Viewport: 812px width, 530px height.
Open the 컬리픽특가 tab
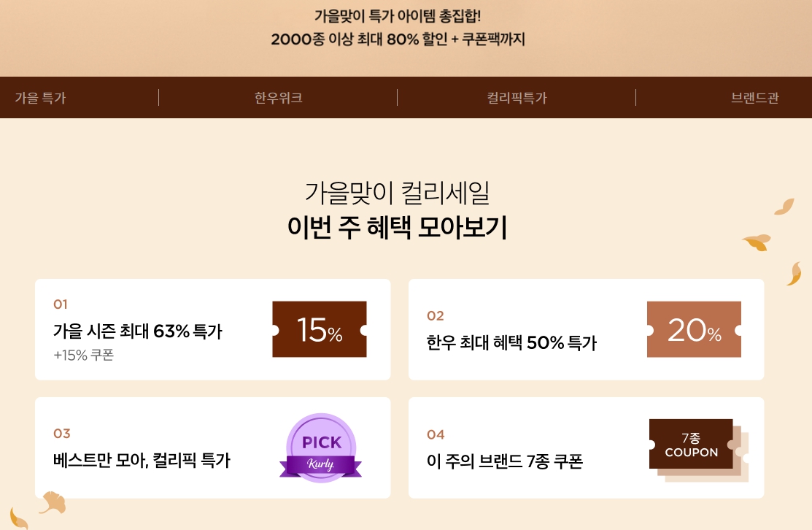(x=517, y=98)
